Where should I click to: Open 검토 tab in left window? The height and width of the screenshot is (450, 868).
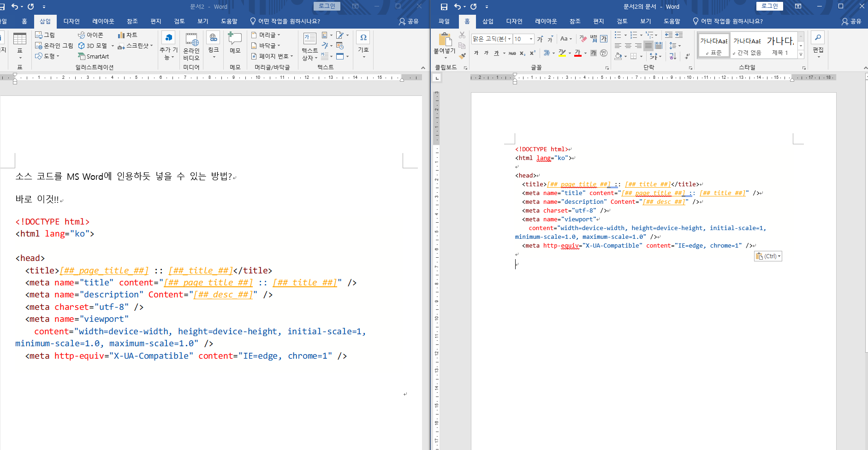tap(179, 21)
